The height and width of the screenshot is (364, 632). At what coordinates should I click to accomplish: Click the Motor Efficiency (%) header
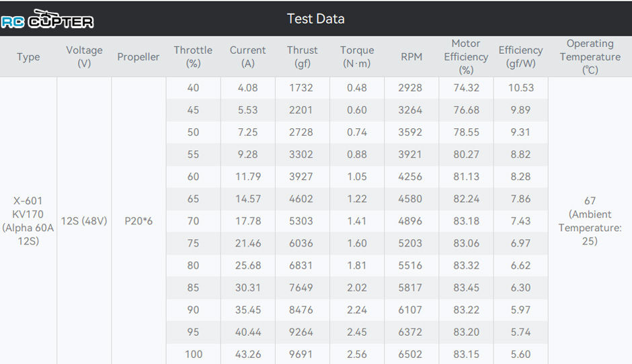(466, 57)
